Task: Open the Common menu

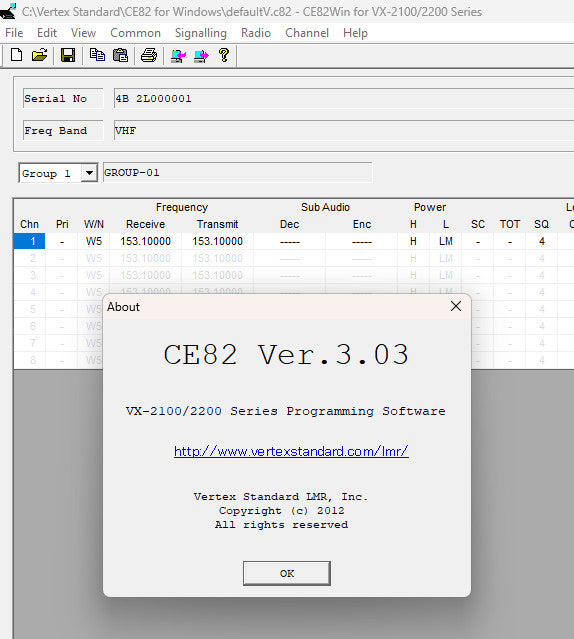Action: [x=136, y=33]
